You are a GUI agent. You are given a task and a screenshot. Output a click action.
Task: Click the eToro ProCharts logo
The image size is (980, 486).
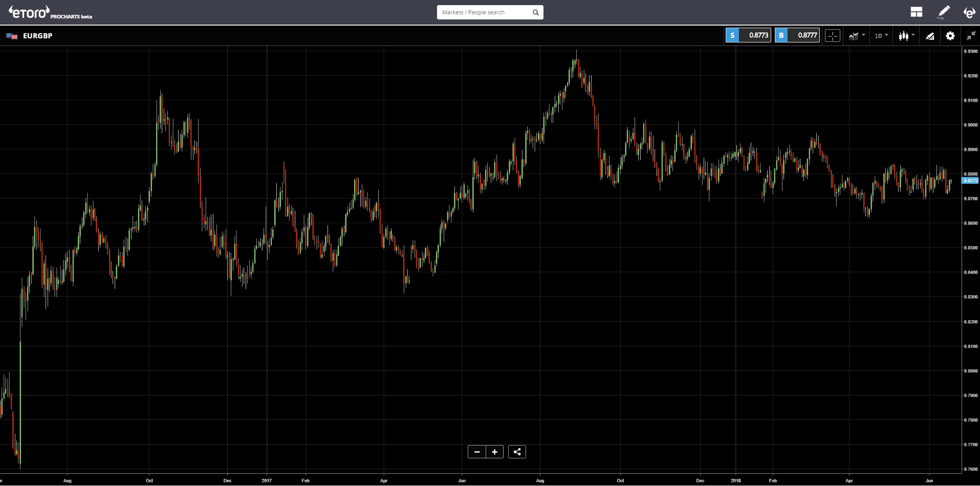50,12
